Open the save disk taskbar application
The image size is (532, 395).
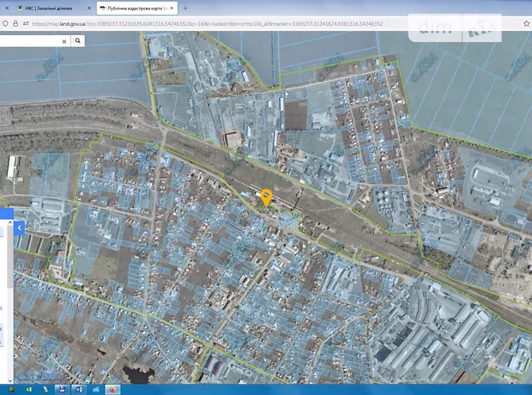coord(63,389)
